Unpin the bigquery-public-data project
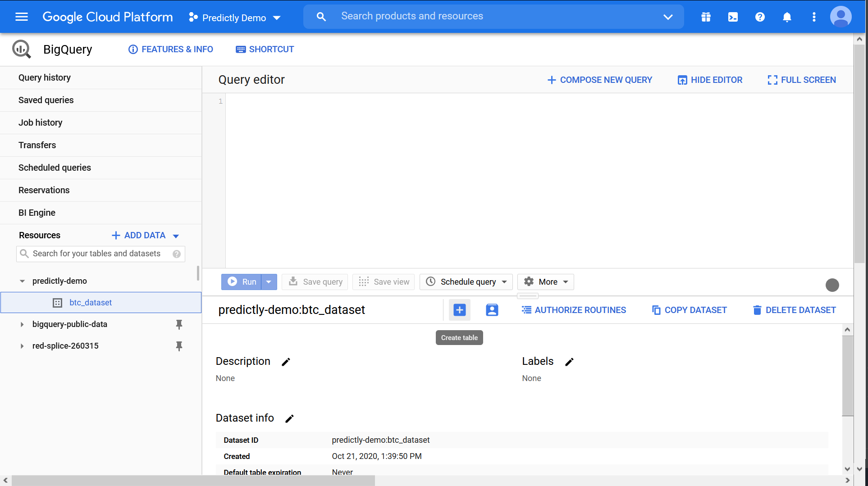This screenshot has width=868, height=486. point(179,324)
